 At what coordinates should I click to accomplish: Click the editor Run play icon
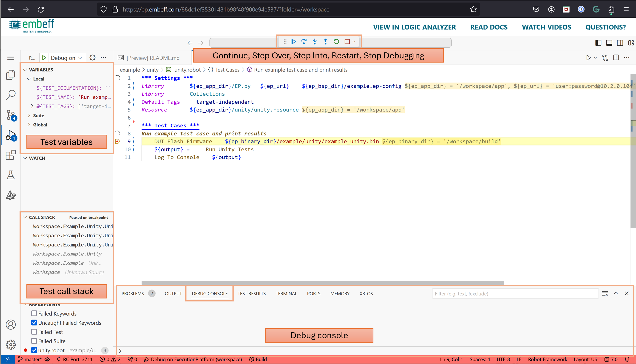pos(588,58)
